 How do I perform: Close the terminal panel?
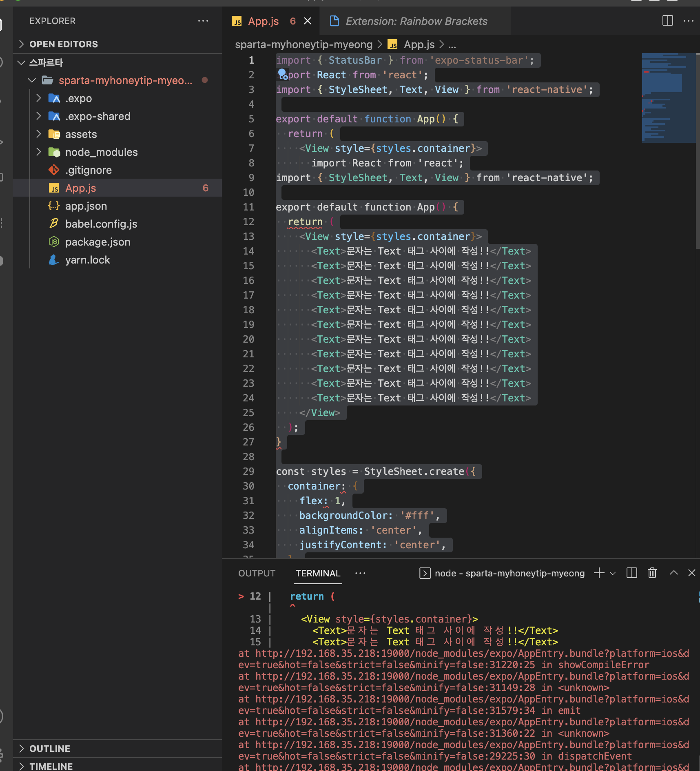tap(692, 573)
